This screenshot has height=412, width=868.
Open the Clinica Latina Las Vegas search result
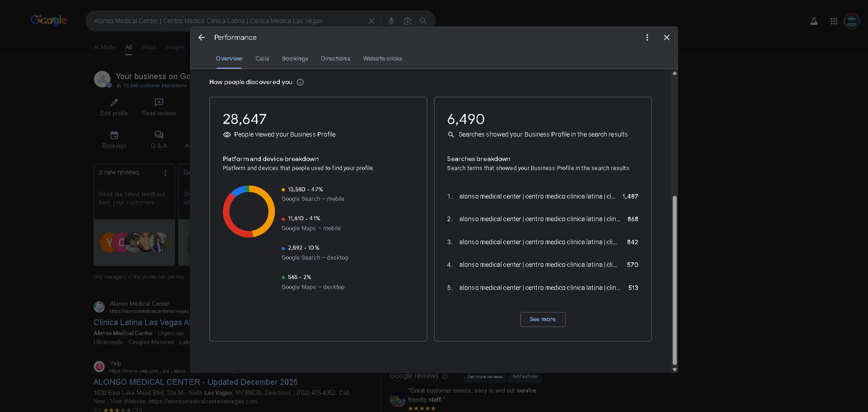click(142, 322)
